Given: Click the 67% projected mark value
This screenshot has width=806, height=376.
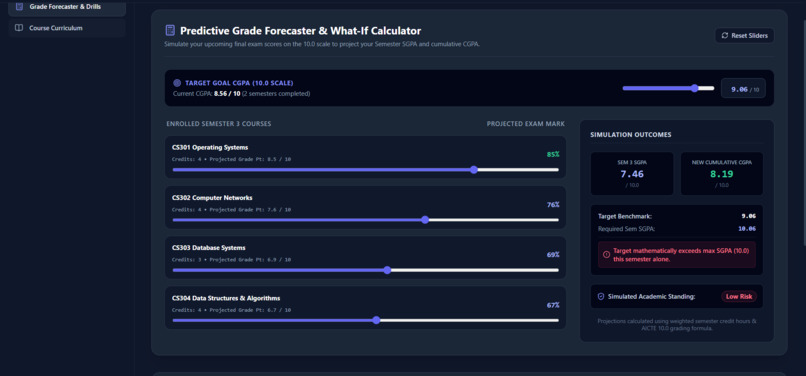Looking at the screenshot, I should [553, 305].
